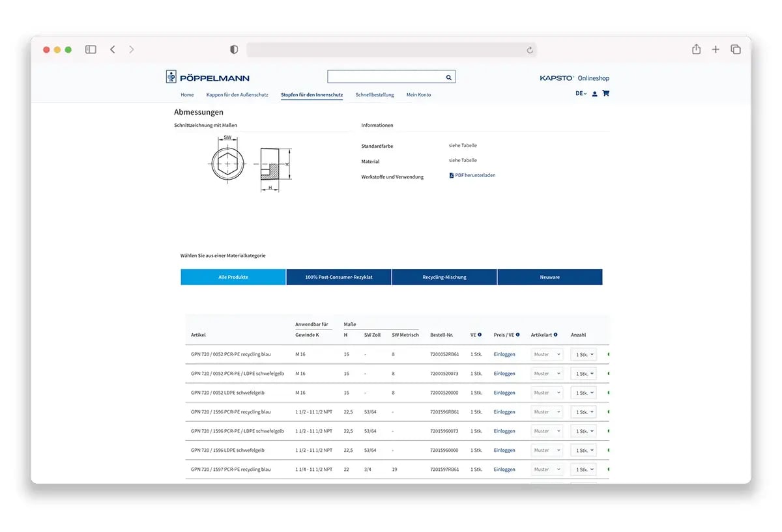Reload the current page
This screenshot has width=782, height=532.
(x=530, y=49)
